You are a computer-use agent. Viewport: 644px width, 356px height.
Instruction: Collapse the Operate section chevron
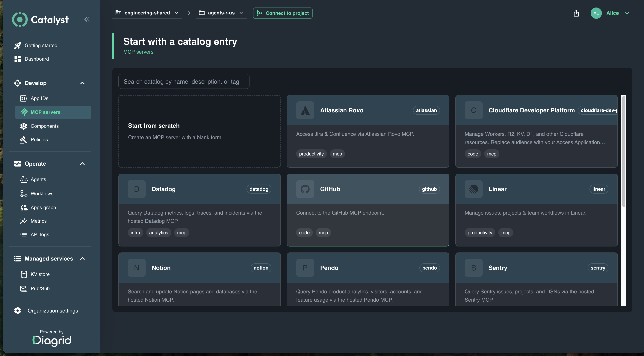(x=82, y=164)
